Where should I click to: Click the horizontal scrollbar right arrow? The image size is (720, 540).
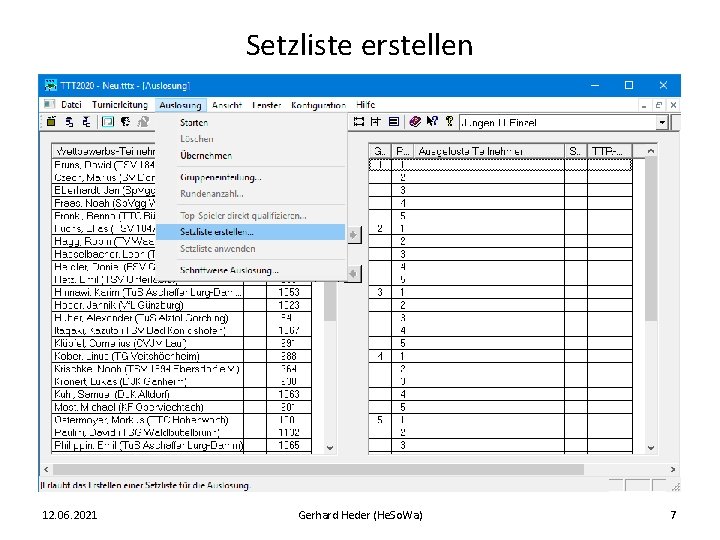click(673, 469)
